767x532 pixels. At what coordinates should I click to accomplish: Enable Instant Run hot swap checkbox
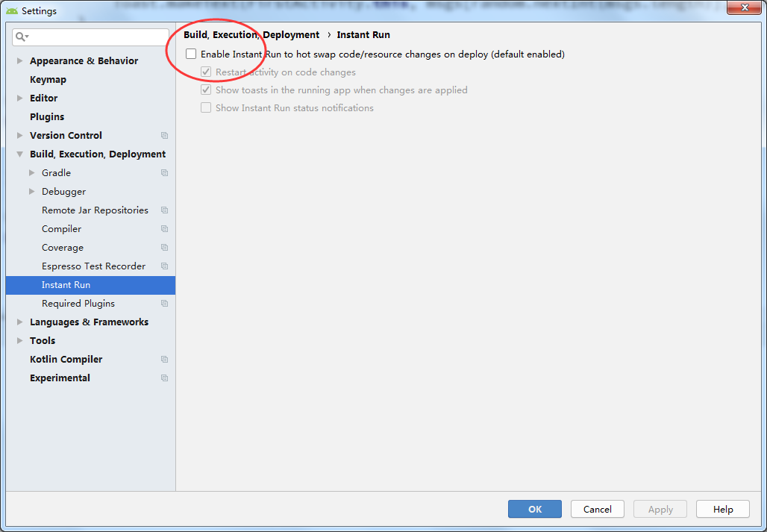click(x=191, y=54)
